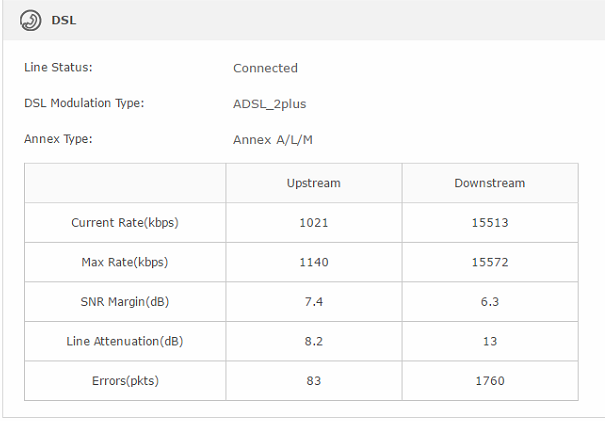This screenshot has width=605, height=421.
Task: Select the DSL section title
Action: tap(64, 20)
